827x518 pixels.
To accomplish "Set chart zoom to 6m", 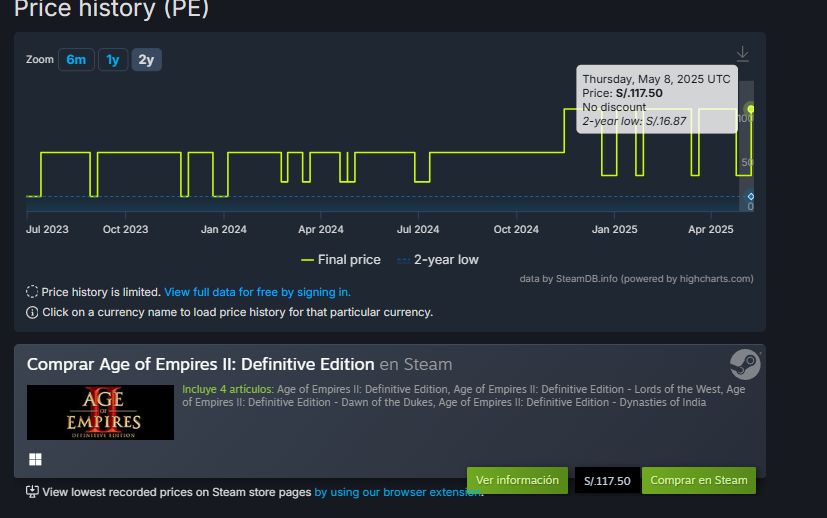I will pyautogui.click(x=76, y=60).
